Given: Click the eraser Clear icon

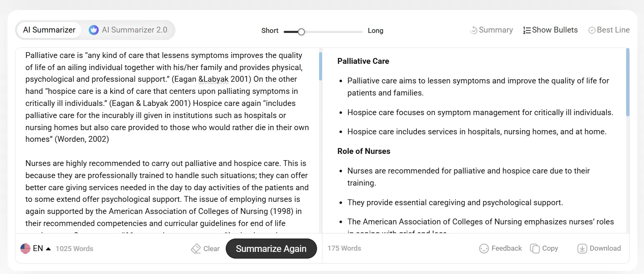Looking at the screenshot, I should pyautogui.click(x=196, y=249).
